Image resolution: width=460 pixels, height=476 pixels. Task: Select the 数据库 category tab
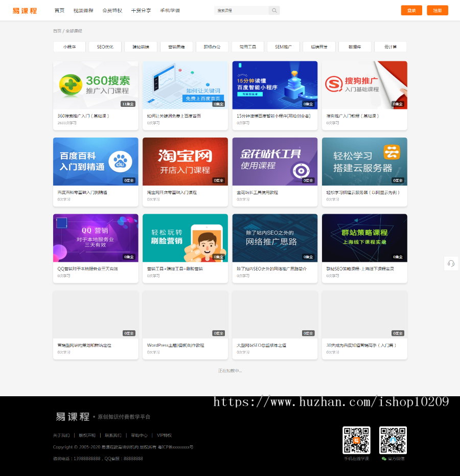[355, 47]
